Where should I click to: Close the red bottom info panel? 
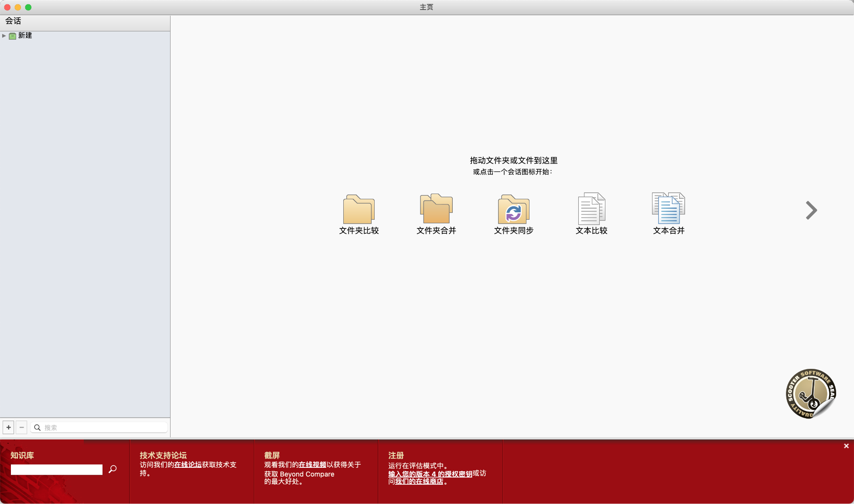(x=846, y=446)
